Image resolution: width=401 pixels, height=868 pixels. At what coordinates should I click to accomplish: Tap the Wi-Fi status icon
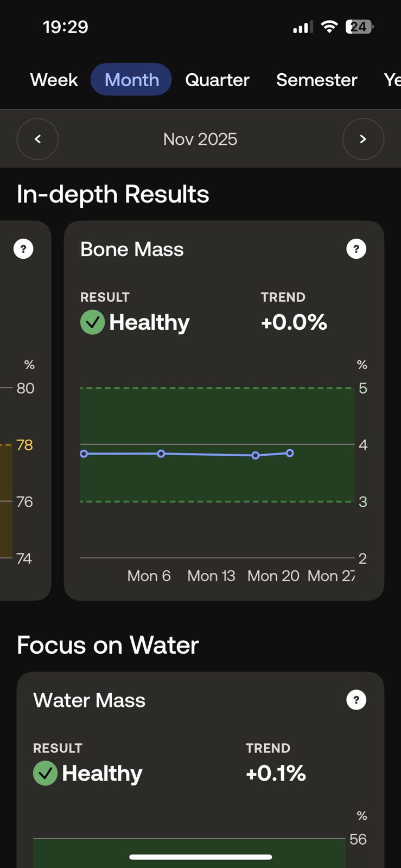click(x=329, y=27)
